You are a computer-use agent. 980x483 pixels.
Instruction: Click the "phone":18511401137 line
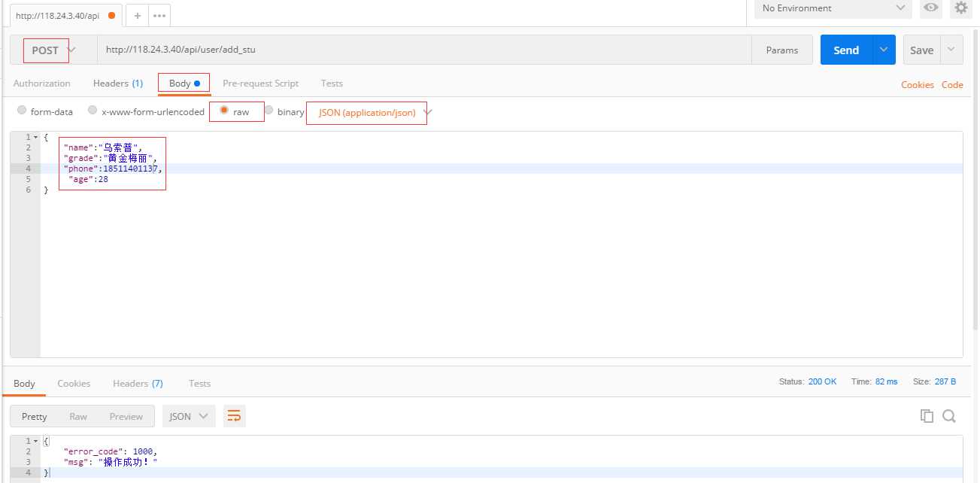coord(113,169)
